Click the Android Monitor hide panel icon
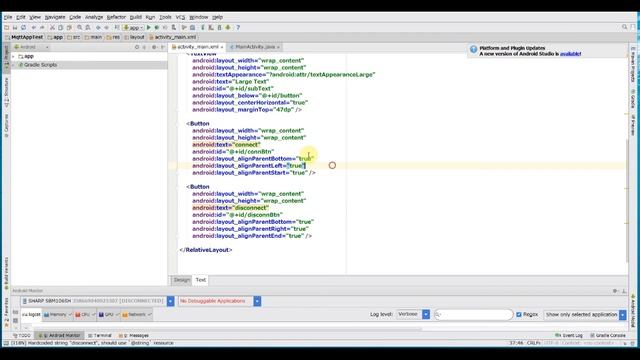 [x=624, y=291]
